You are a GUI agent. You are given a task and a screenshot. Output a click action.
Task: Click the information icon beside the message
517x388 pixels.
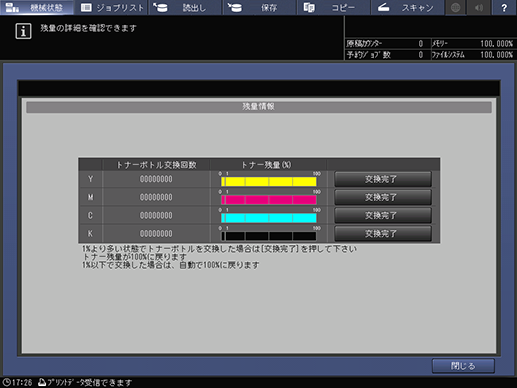tap(23, 31)
